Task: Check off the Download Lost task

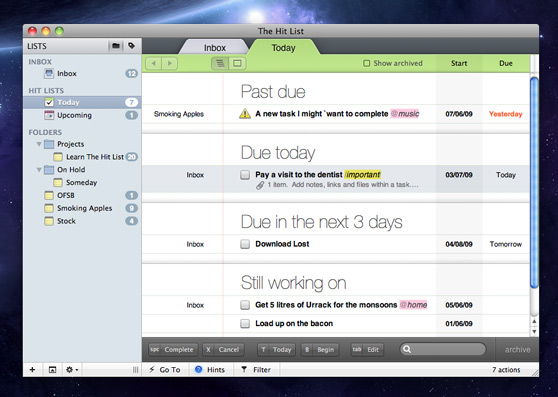Action: 245,244
